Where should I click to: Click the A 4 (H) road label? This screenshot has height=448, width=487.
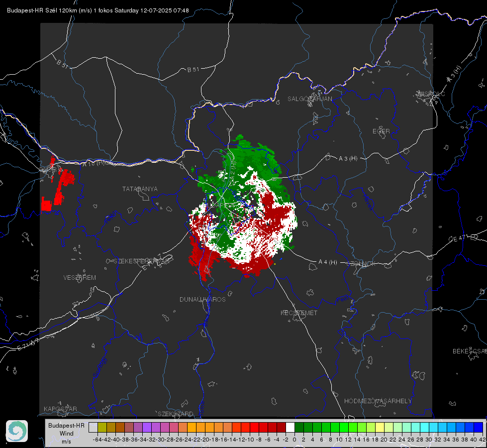pyautogui.click(x=328, y=262)
